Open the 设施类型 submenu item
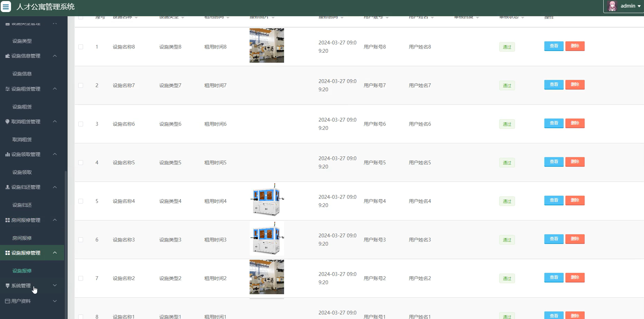The width and height of the screenshot is (644, 319). (x=22, y=41)
